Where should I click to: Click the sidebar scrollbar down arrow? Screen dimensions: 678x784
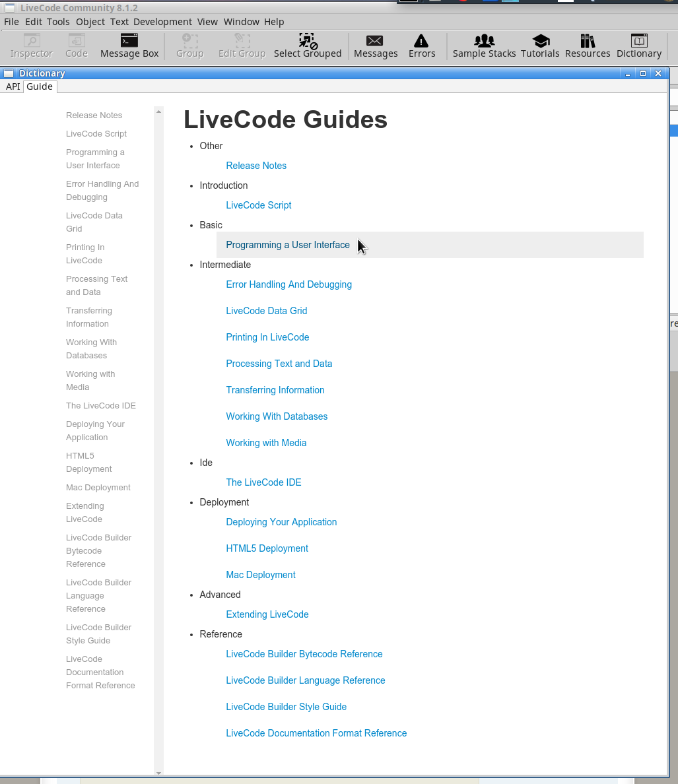pos(158,772)
